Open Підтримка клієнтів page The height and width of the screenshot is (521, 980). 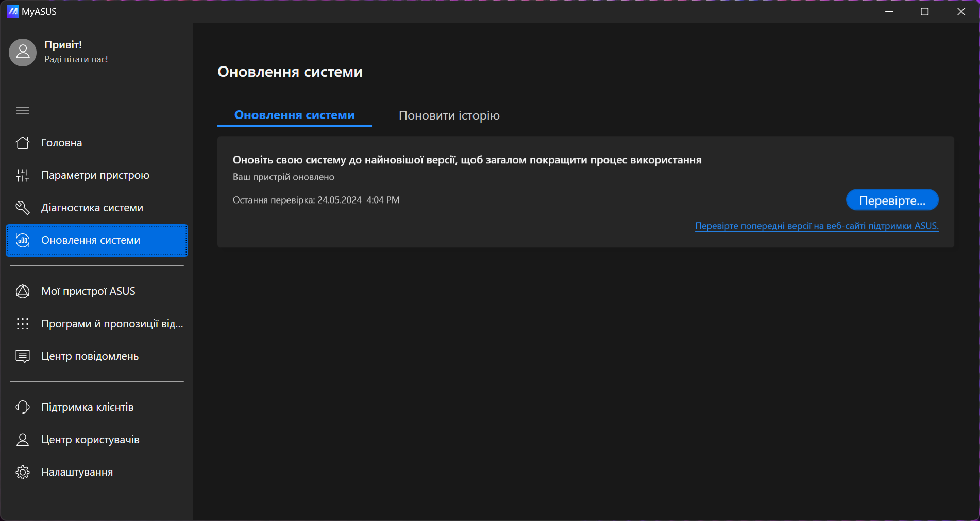pos(97,407)
